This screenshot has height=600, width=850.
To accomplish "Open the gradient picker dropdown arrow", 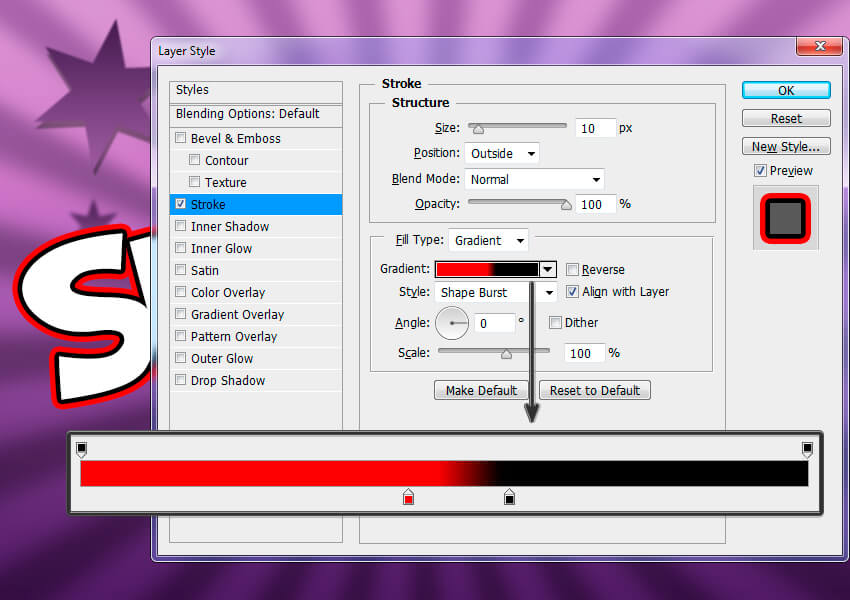I will pyautogui.click(x=547, y=269).
